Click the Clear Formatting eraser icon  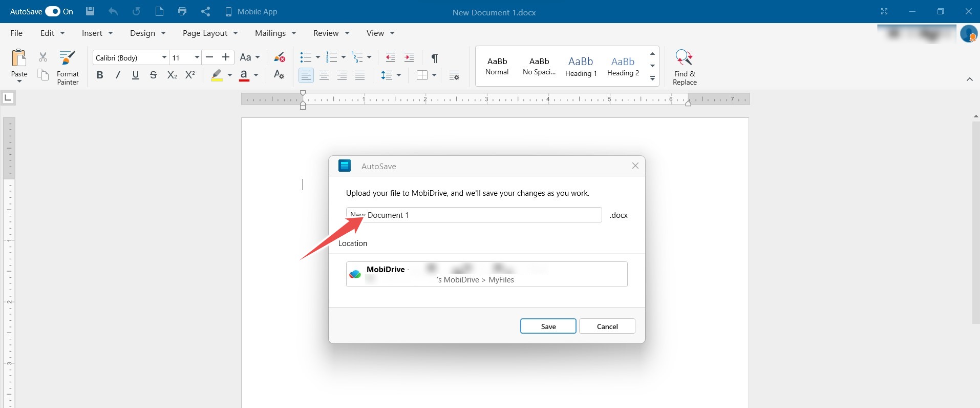click(279, 57)
